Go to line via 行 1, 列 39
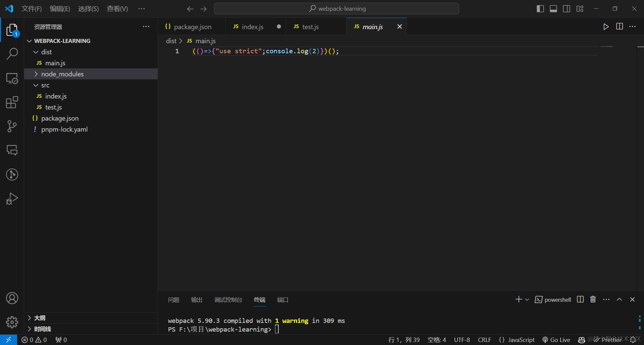 point(404,340)
